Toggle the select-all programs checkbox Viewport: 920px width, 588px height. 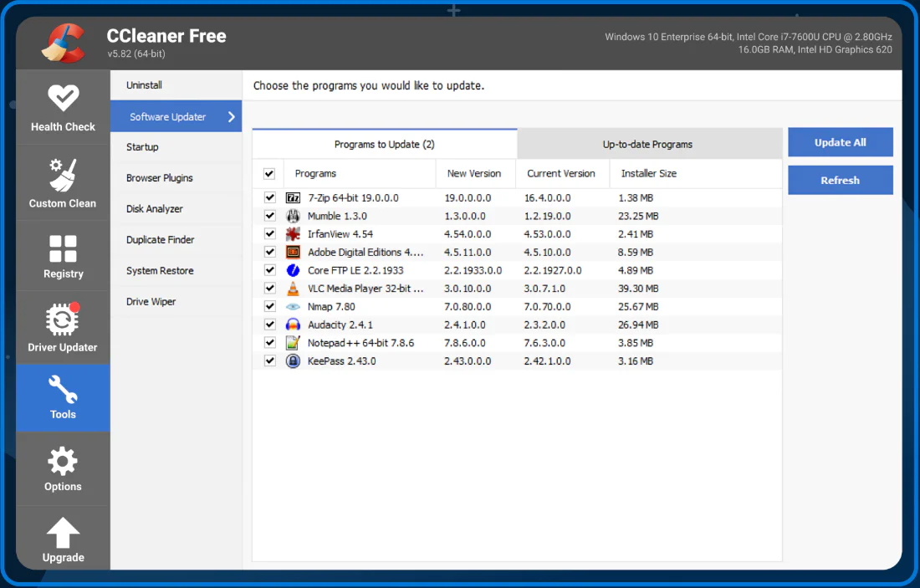click(x=269, y=173)
